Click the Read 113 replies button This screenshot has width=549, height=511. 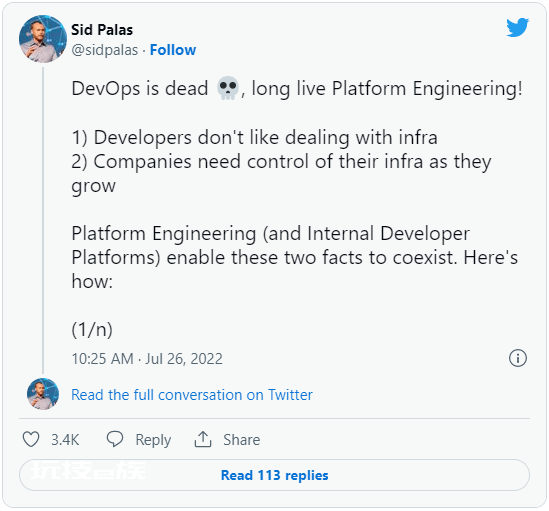click(x=274, y=475)
